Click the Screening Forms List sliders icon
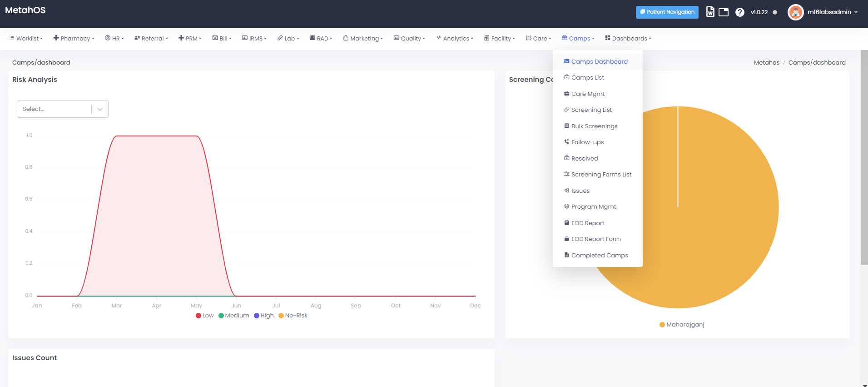Viewport: 868px width, 387px height. point(566,174)
